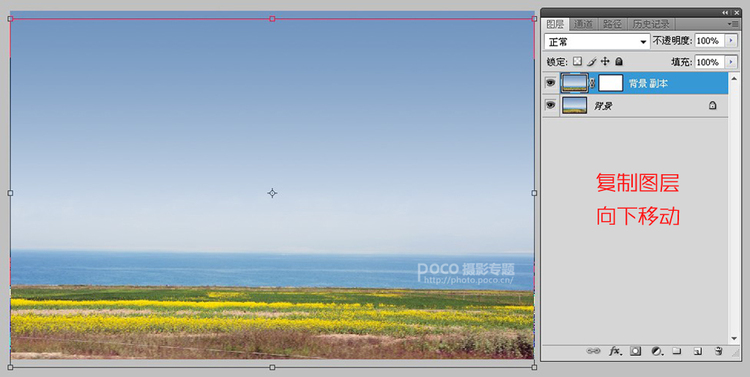Click the link layers icon at panel bottom
The image size is (750, 377).
(593, 351)
